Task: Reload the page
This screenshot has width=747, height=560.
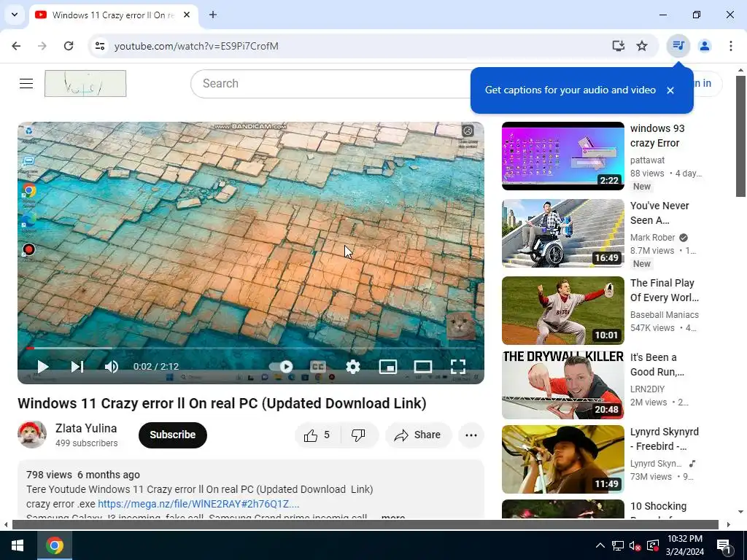Action: tap(69, 46)
